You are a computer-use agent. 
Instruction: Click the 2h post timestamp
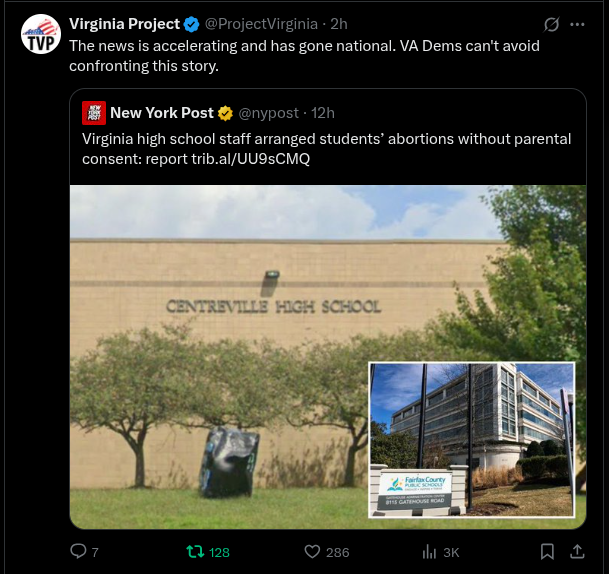(339, 24)
